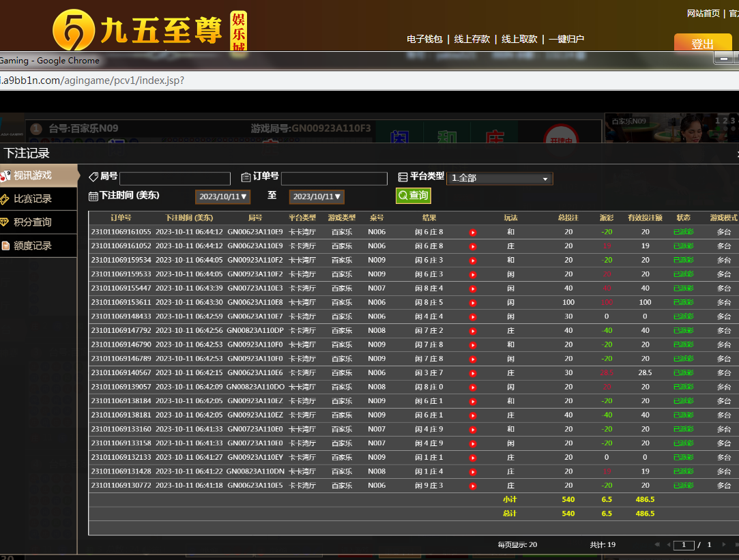Click into the 局号 input field

point(175,179)
